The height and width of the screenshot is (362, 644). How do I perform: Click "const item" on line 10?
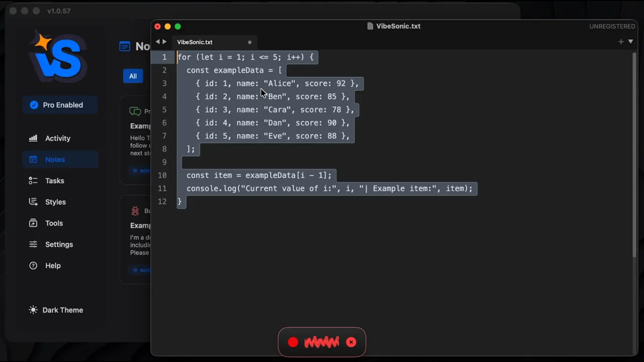pos(209,175)
